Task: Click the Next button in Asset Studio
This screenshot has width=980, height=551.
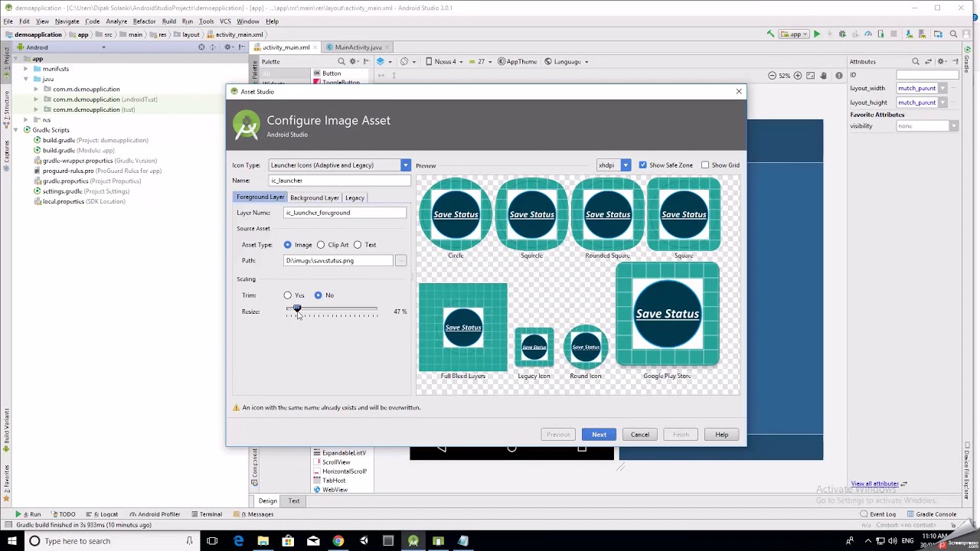Action: (x=599, y=434)
